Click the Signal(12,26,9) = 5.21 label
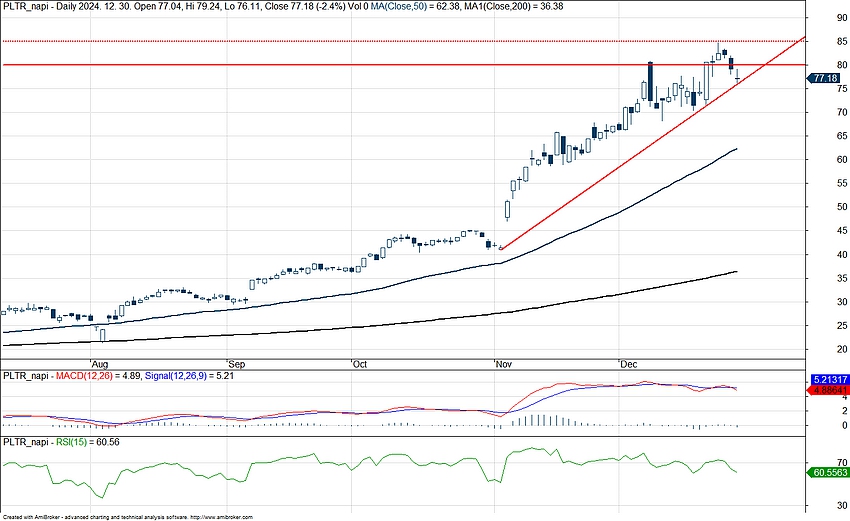The image size is (850, 521). point(189,375)
